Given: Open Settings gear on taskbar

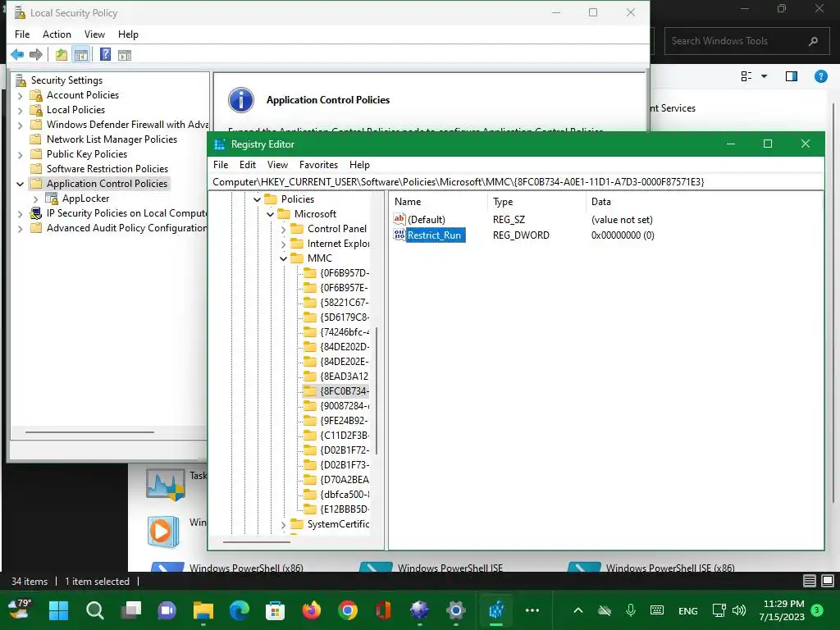Looking at the screenshot, I should point(456,610).
